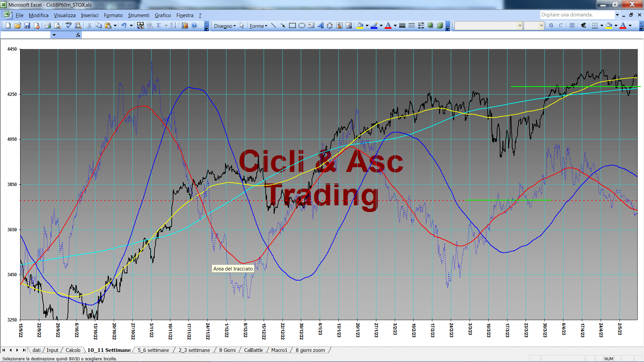Sort ascending with the A-Z icon
This screenshot has height=362, width=644.
pos(173,25)
